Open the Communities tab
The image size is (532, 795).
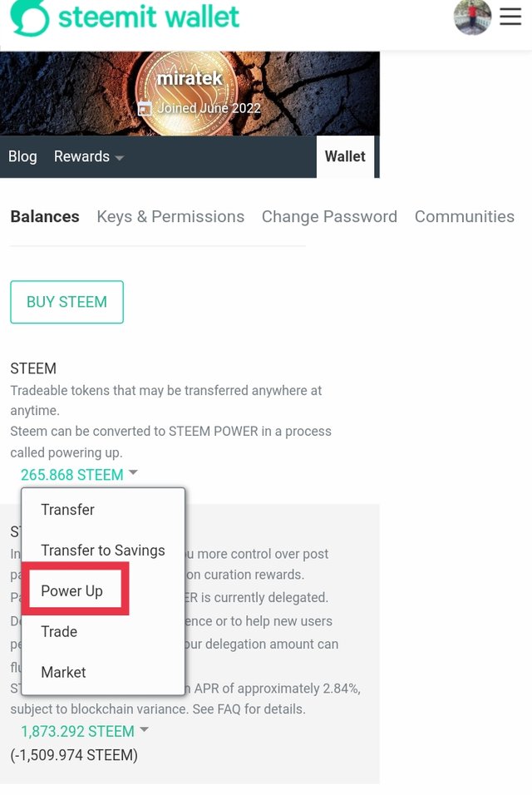pos(464,216)
